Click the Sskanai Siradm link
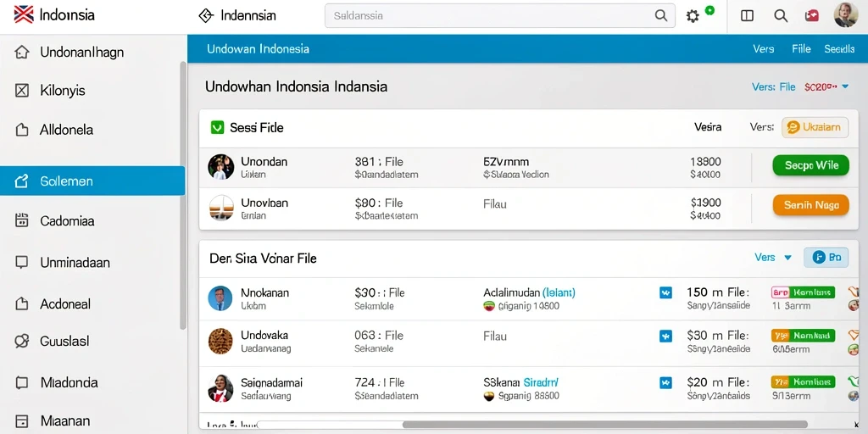The width and height of the screenshot is (868, 434). tap(521, 382)
